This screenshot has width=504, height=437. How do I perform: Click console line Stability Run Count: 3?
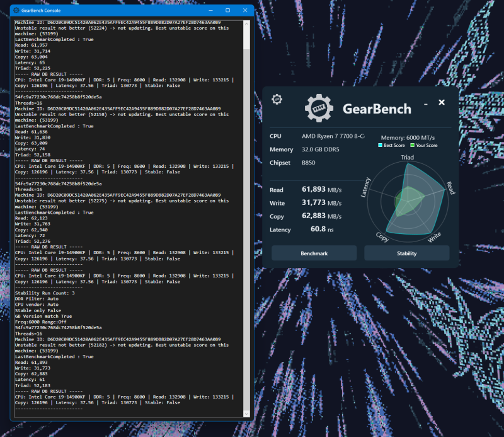pos(45,293)
